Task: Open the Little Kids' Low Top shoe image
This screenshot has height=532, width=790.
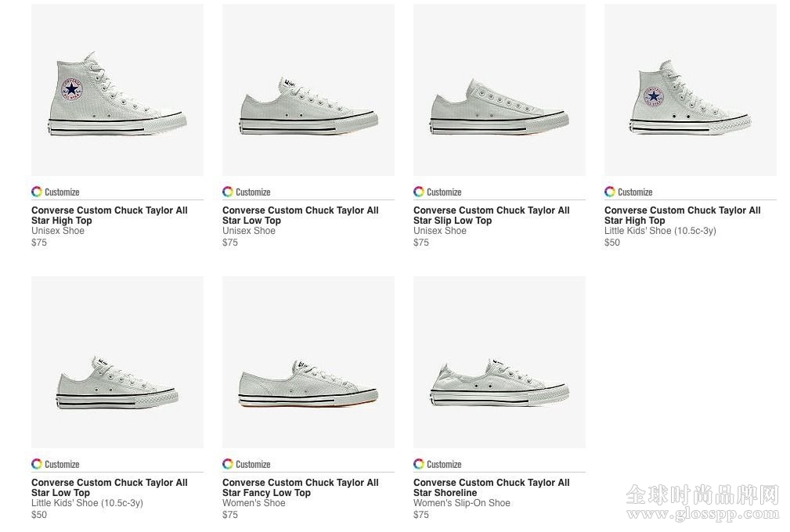Action: point(117,362)
